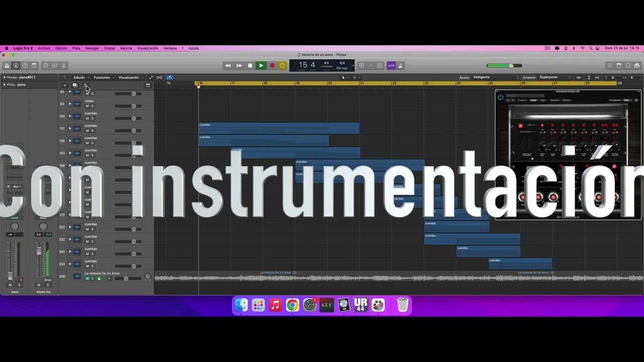Start playback with the green Play button
This screenshot has width=644, height=362.
pos(261,65)
